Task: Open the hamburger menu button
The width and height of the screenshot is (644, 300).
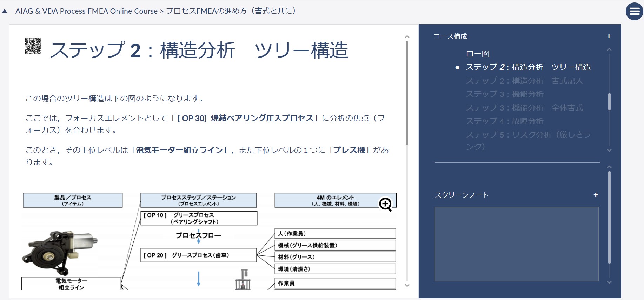Action: pos(635,12)
